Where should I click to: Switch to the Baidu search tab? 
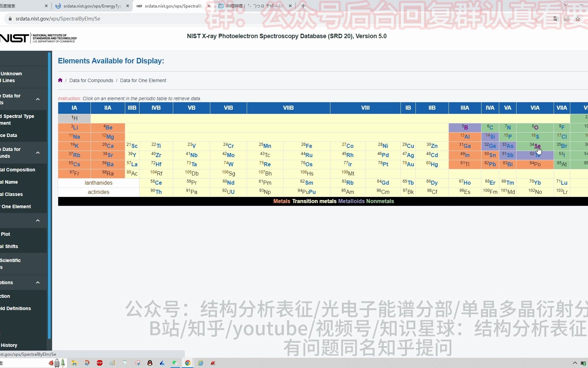pyautogui.click(x=24, y=6)
